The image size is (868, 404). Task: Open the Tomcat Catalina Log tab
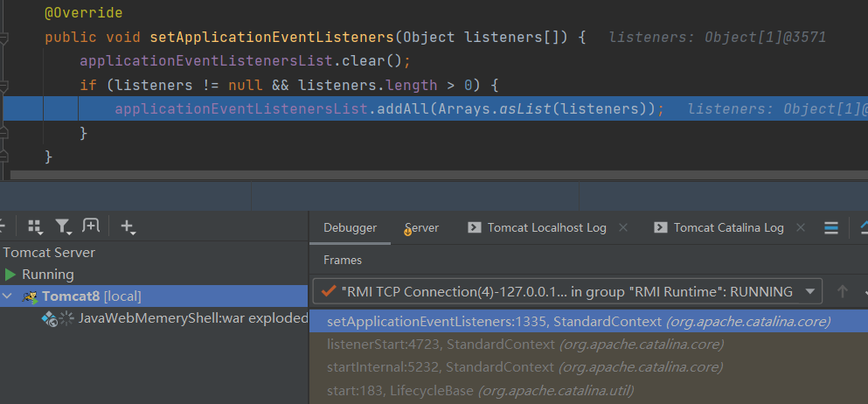[728, 227]
